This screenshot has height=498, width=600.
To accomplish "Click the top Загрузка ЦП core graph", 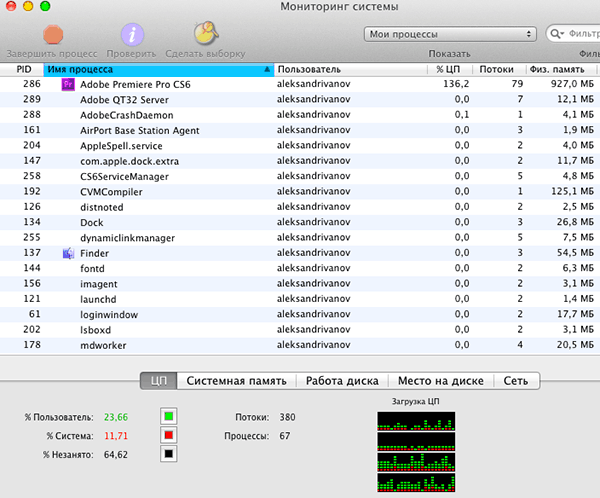I will [x=416, y=421].
